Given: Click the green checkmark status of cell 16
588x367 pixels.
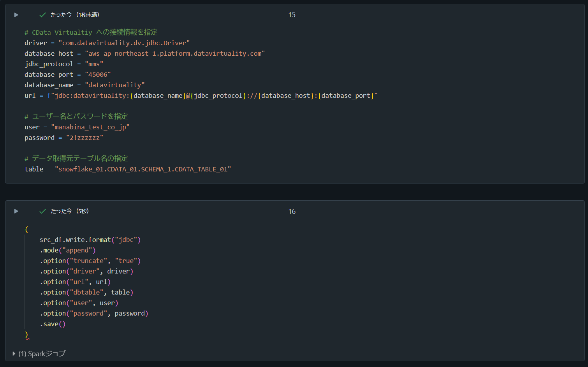Looking at the screenshot, I should click(x=43, y=211).
